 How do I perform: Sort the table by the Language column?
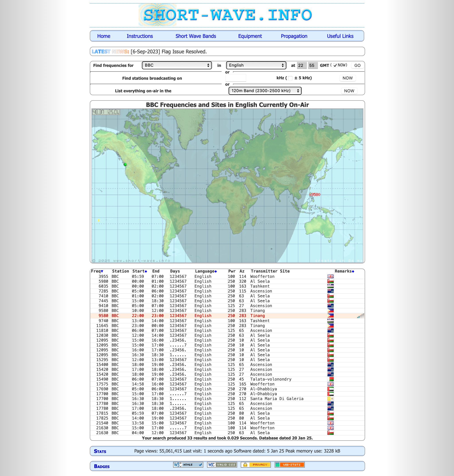[x=205, y=271]
